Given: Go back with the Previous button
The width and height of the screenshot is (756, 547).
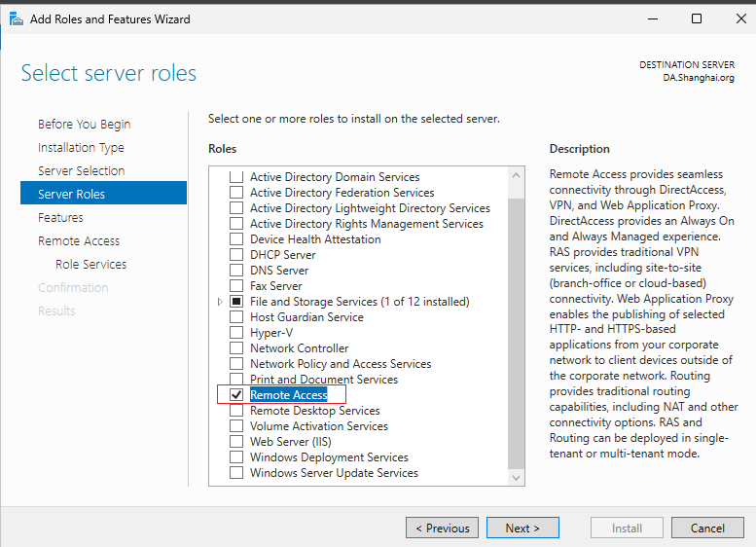Looking at the screenshot, I should (442, 528).
